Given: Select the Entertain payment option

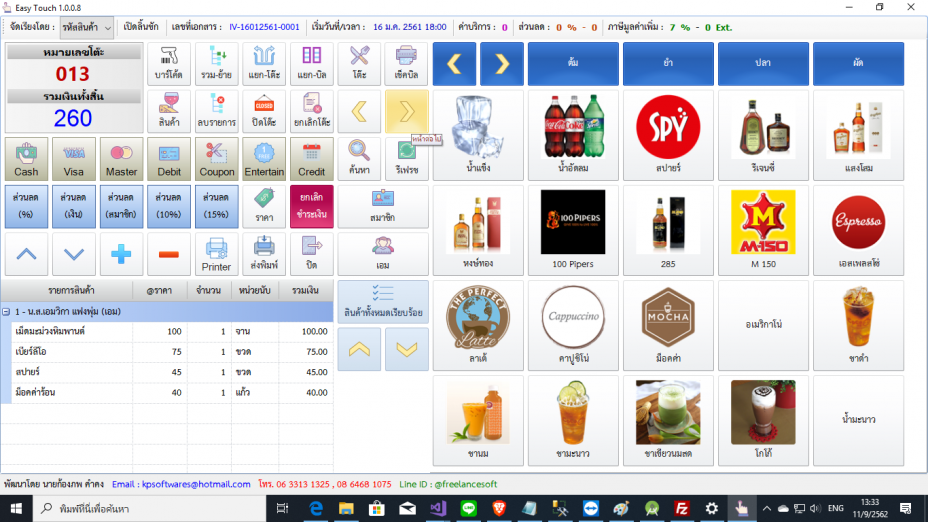Looking at the screenshot, I should 264,159.
